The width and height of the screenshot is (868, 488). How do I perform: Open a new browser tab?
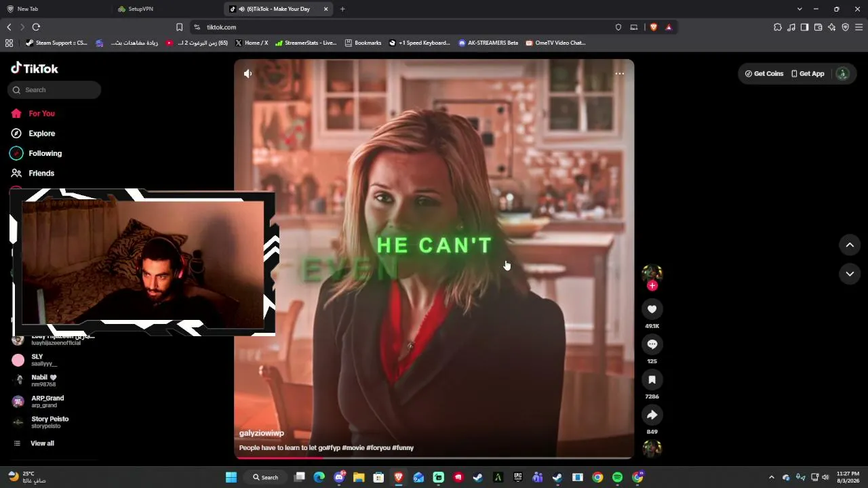(342, 9)
